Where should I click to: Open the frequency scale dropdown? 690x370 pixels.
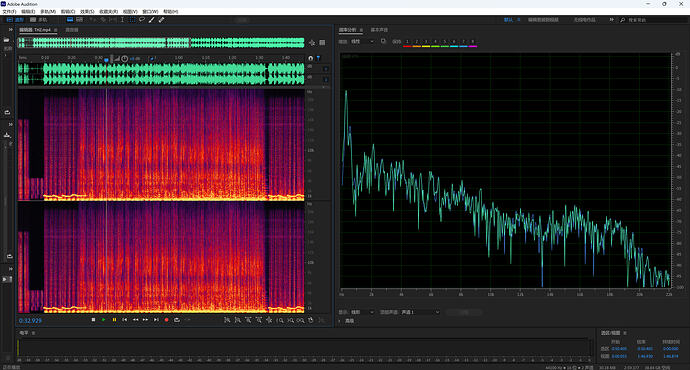pyautogui.click(x=362, y=41)
